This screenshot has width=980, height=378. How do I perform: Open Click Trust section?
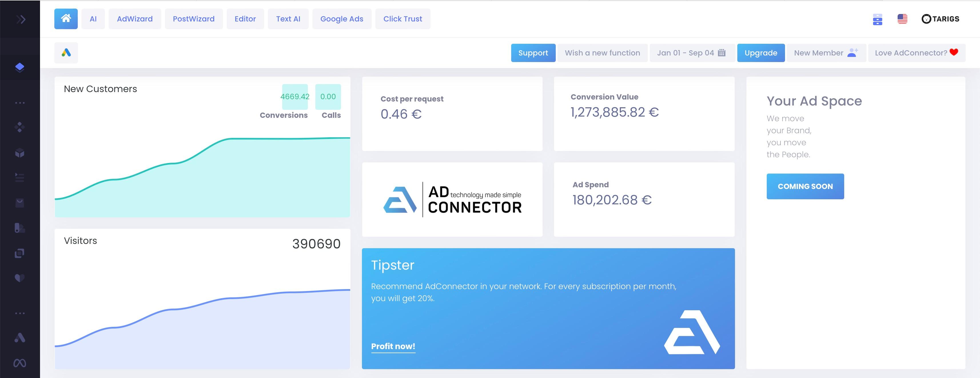(x=403, y=18)
